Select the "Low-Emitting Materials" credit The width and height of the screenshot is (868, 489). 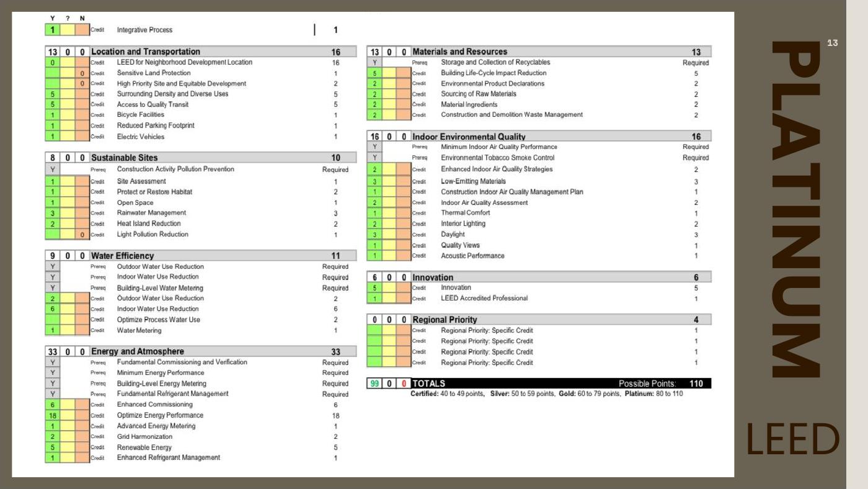tap(474, 181)
